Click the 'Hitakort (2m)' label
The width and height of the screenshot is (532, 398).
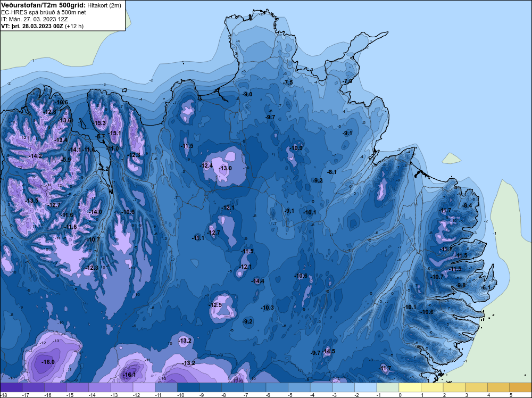click(104, 6)
